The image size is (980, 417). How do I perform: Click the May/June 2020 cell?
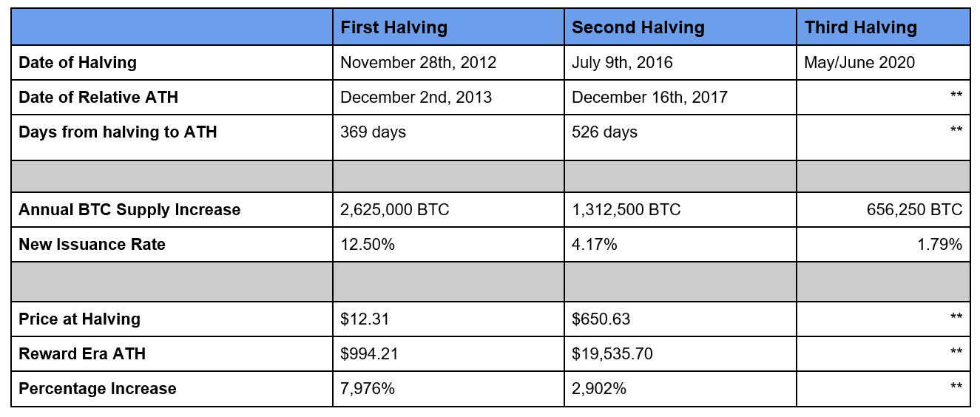pyautogui.click(x=859, y=63)
